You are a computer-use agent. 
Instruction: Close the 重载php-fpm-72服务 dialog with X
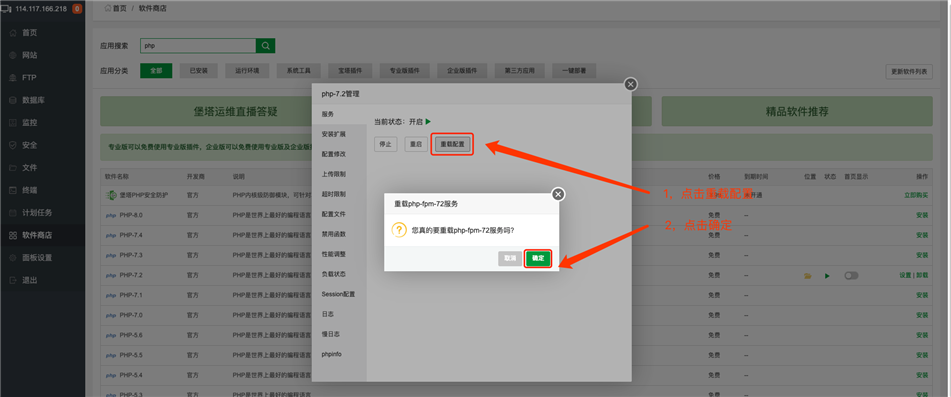click(x=559, y=194)
